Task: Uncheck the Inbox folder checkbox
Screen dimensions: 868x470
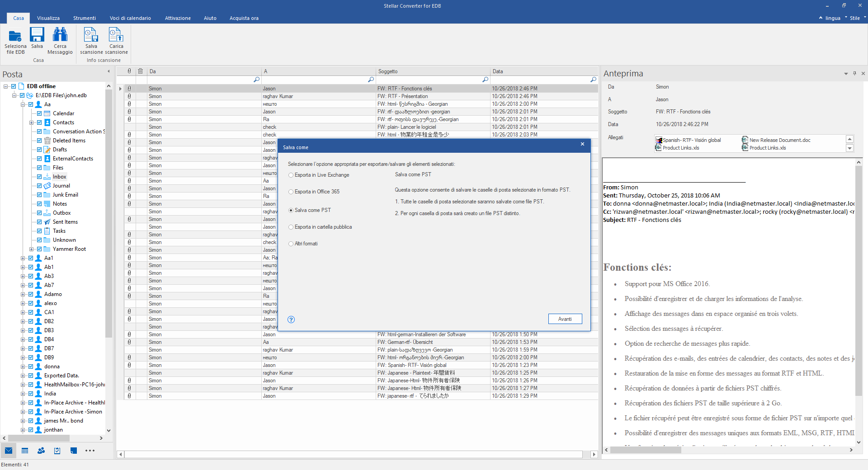Action: 39,177
